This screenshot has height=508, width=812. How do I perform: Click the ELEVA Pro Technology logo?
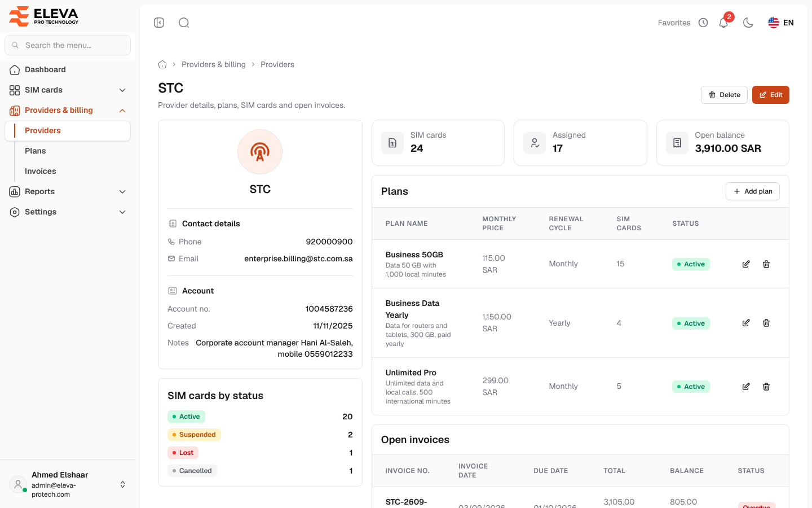point(44,16)
